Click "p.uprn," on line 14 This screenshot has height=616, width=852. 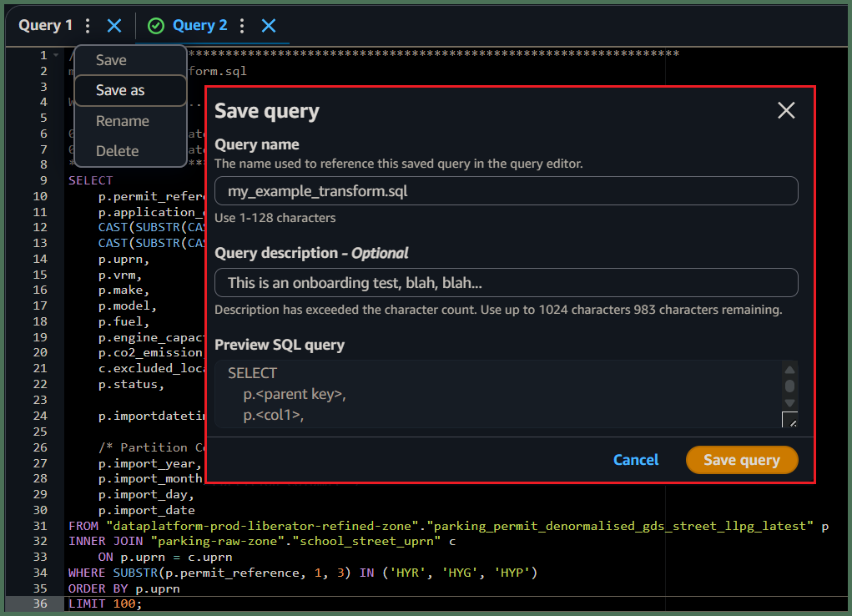click(x=124, y=259)
